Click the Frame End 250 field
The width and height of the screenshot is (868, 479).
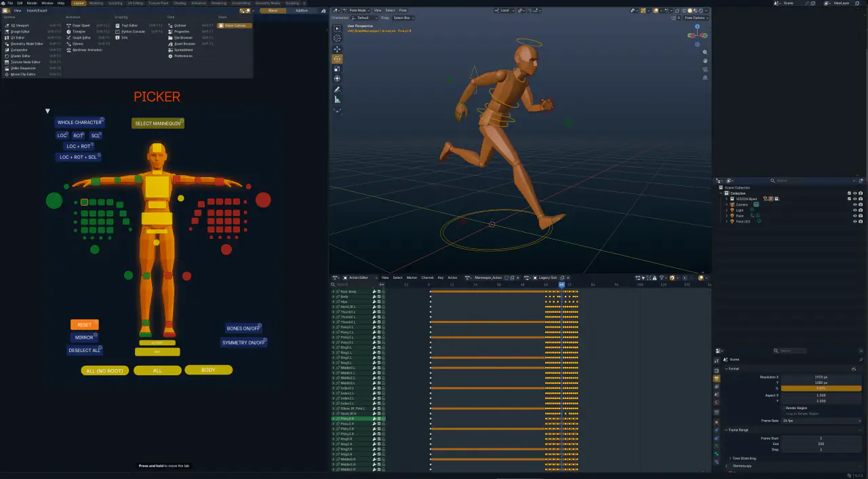point(821,444)
